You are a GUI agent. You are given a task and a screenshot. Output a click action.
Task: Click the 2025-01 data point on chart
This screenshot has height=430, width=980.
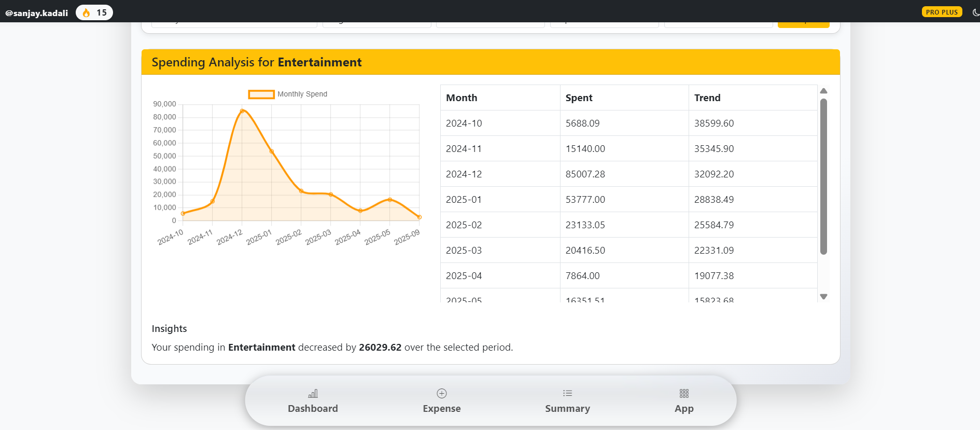272,151
